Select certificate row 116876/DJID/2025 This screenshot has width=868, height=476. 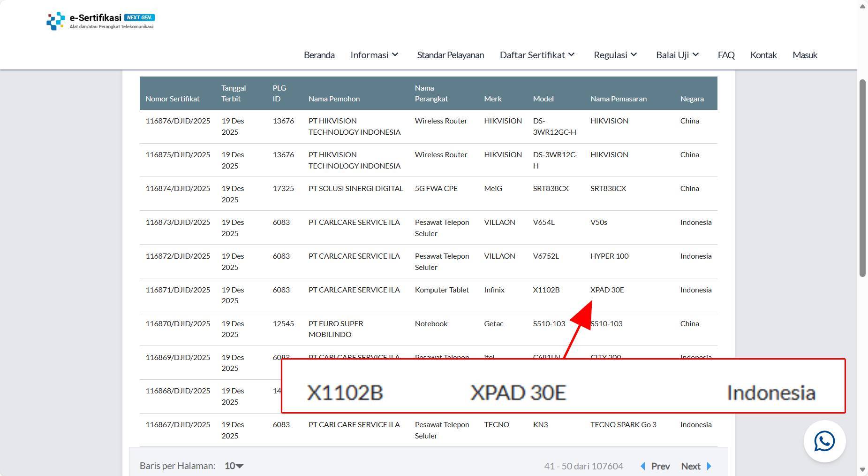[x=178, y=121]
